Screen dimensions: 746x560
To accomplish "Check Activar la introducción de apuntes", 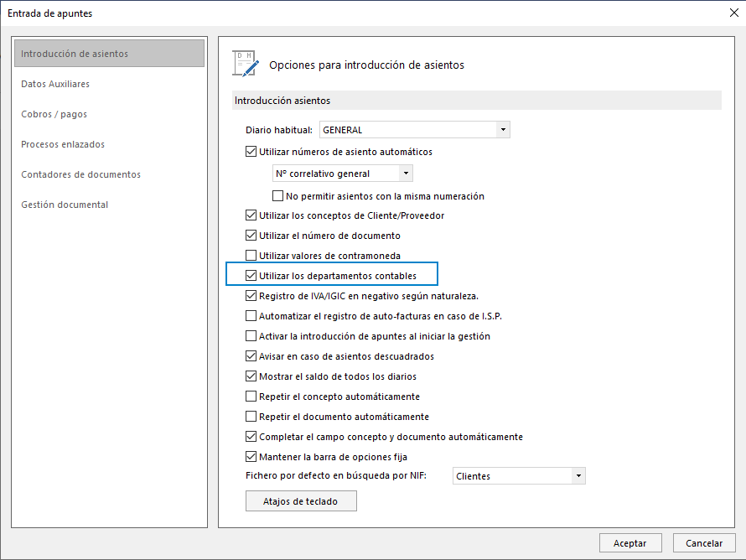I will coord(251,336).
